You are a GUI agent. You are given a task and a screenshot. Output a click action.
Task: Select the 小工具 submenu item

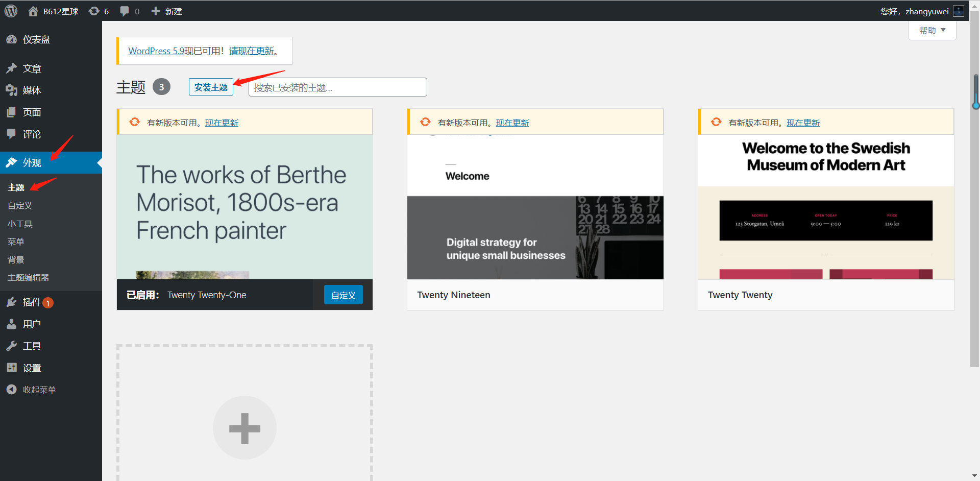click(x=20, y=224)
